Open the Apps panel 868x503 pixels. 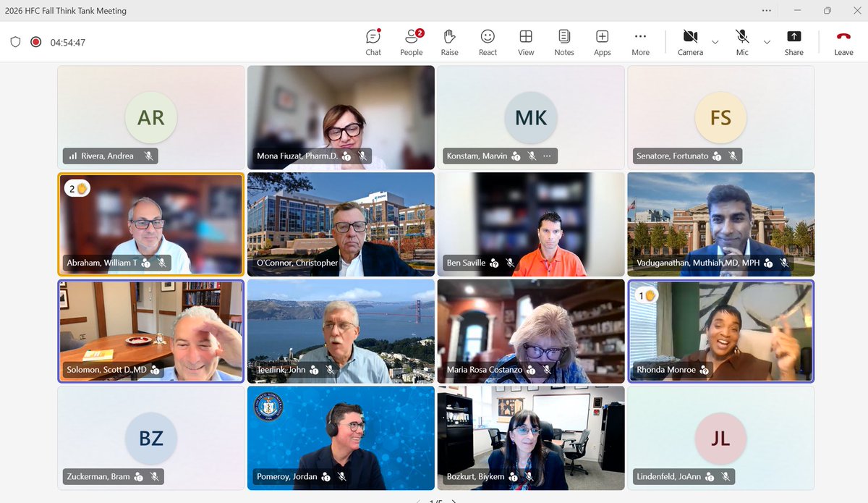pyautogui.click(x=602, y=42)
